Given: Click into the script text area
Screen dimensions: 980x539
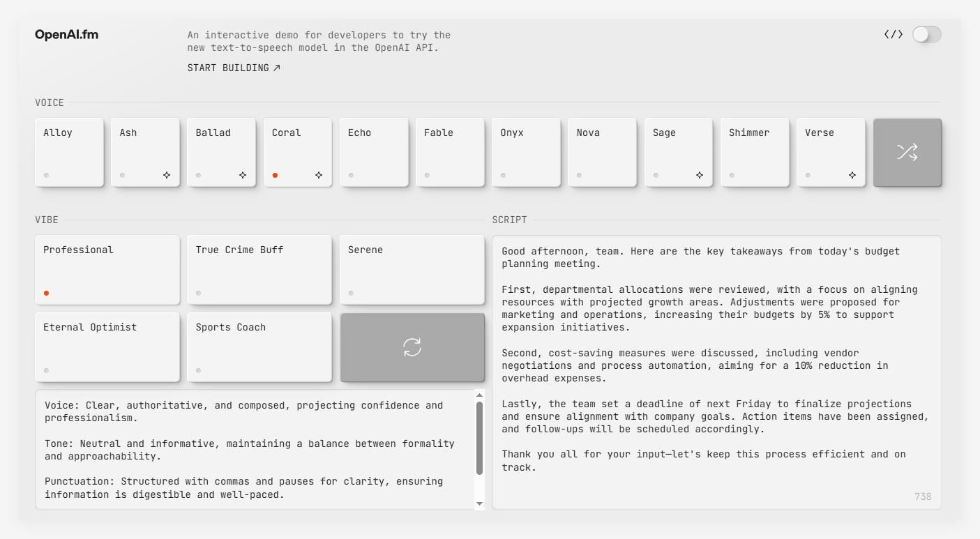Looking at the screenshot, I should (716, 372).
